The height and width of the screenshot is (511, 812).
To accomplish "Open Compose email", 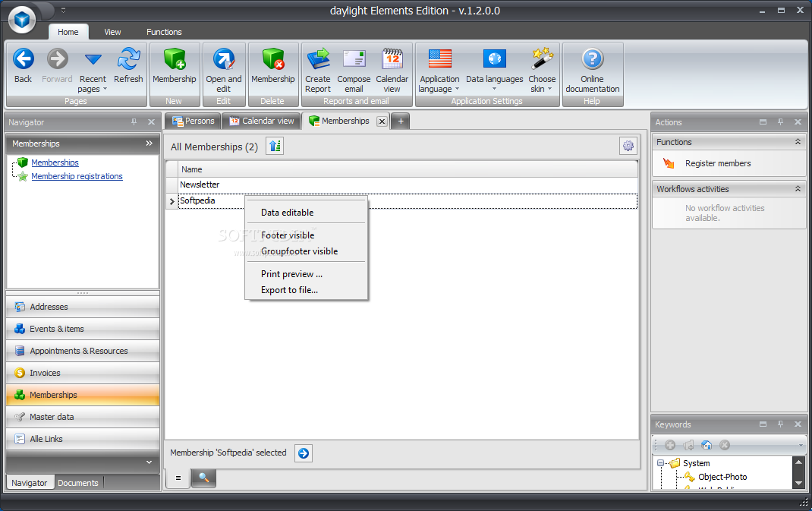I will click(x=354, y=71).
